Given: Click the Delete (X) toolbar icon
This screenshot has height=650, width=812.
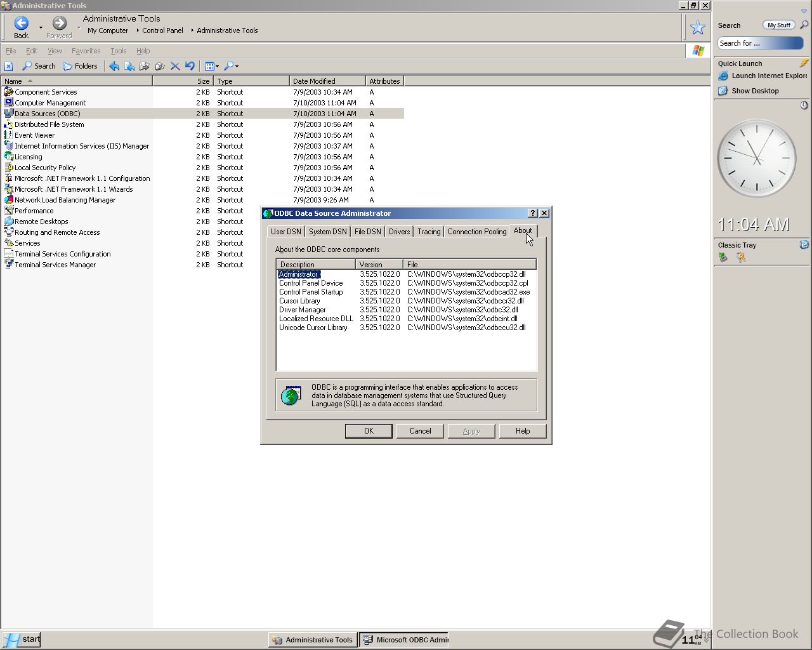Looking at the screenshot, I should tap(175, 66).
